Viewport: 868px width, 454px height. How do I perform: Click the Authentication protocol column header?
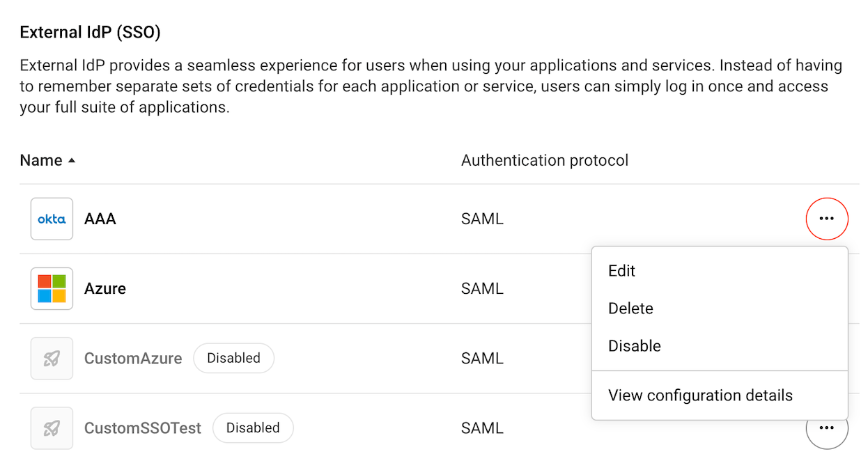pyautogui.click(x=545, y=159)
